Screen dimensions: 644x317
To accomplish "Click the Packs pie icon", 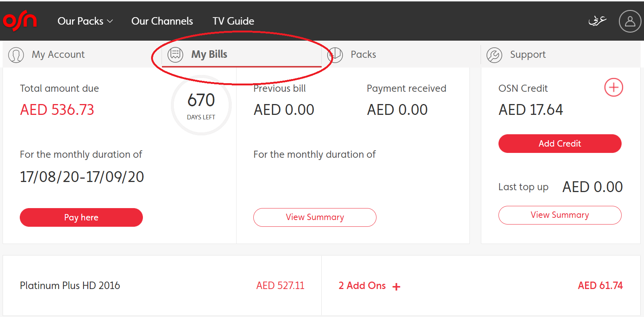I will [x=335, y=55].
